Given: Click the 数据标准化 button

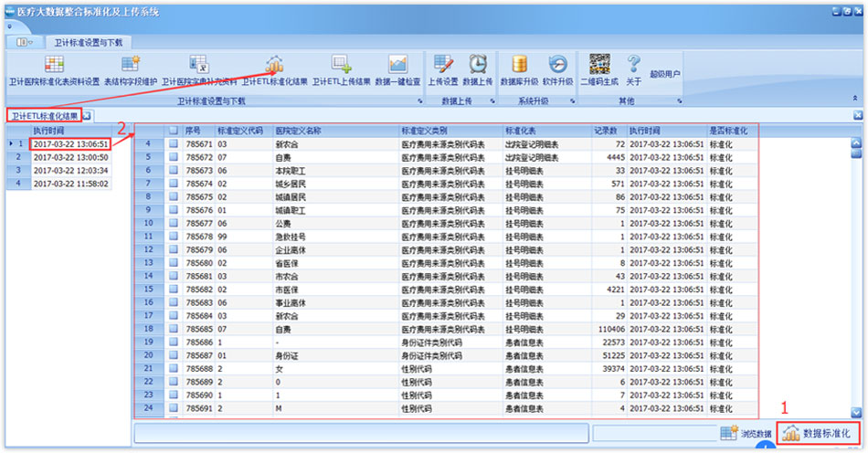Looking at the screenshot, I should (819, 433).
